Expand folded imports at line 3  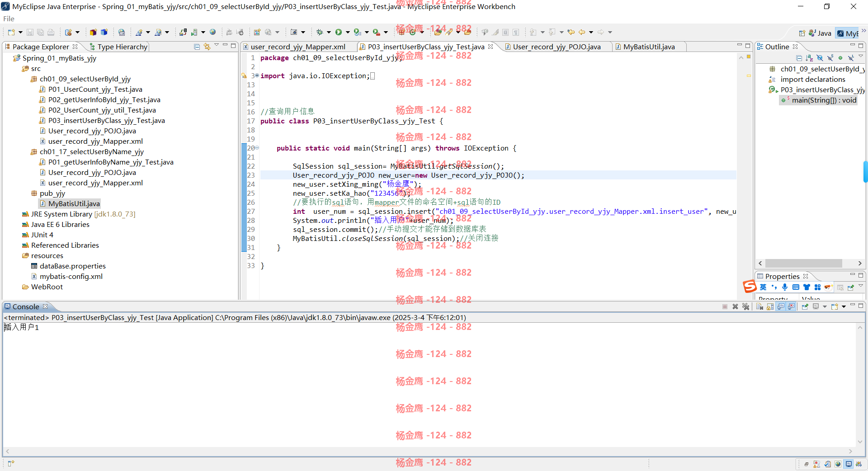pyautogui.click(x=257, y=75)
